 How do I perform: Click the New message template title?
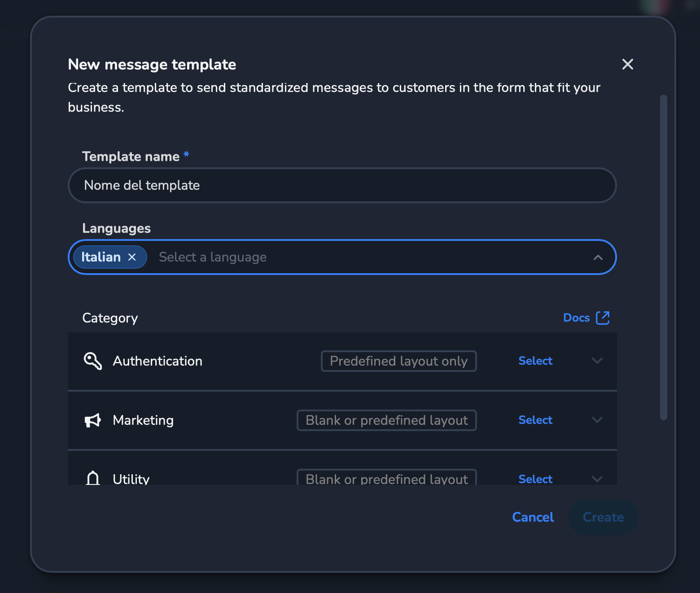(x=152, y=65)
